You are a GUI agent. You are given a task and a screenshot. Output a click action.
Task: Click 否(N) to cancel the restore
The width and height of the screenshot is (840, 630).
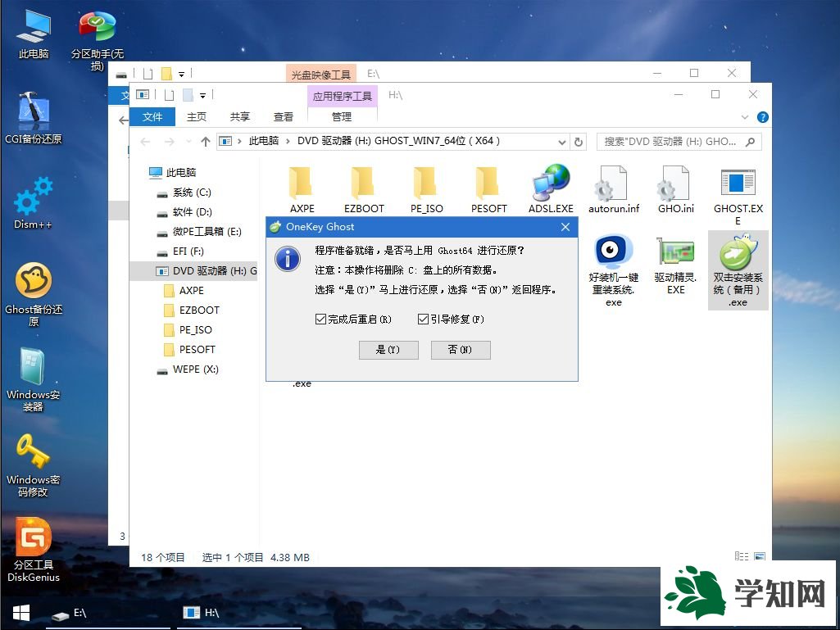[461, 349]
